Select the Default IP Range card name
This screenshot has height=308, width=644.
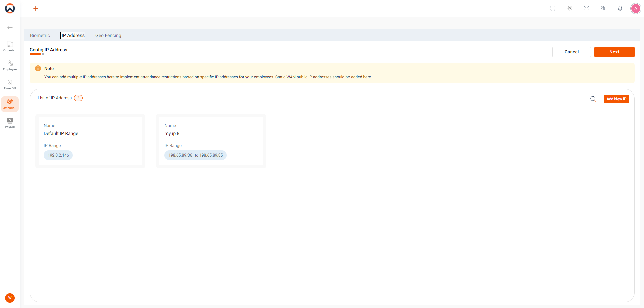point(61,133)
